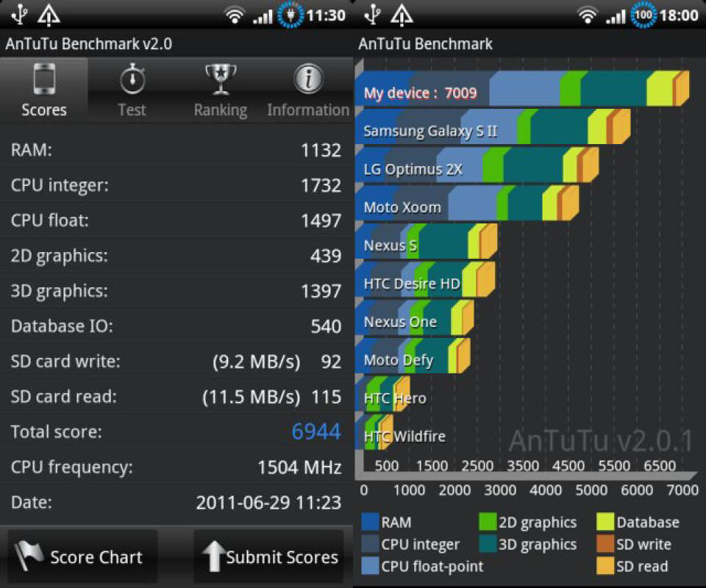
Task: Tap the Moto Xoom bar
Action: tap(467, 203)
